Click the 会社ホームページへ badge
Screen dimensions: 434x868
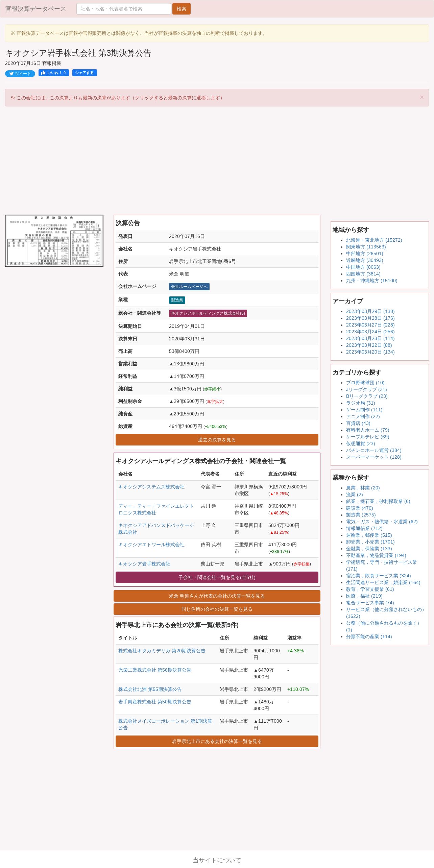189,287
